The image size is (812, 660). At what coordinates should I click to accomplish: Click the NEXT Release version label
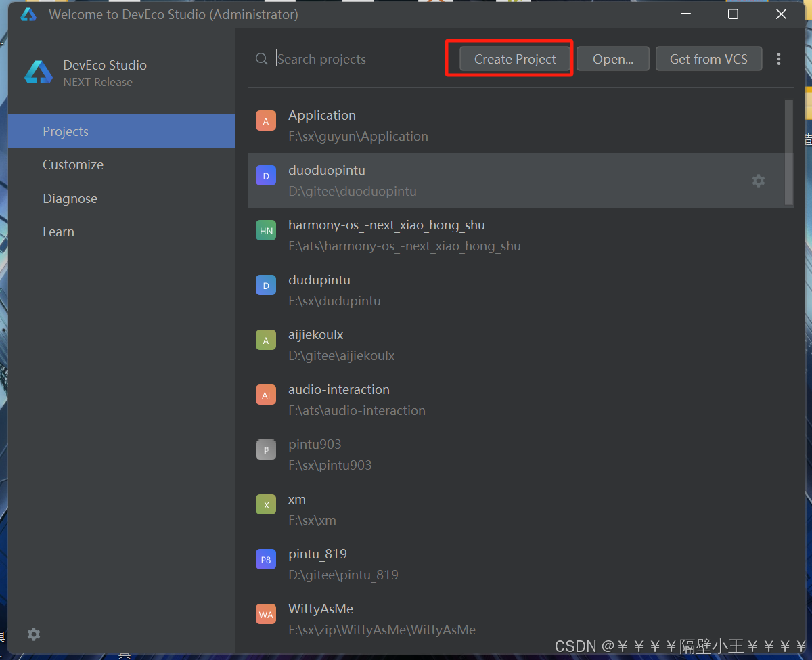tap(97, 82)
